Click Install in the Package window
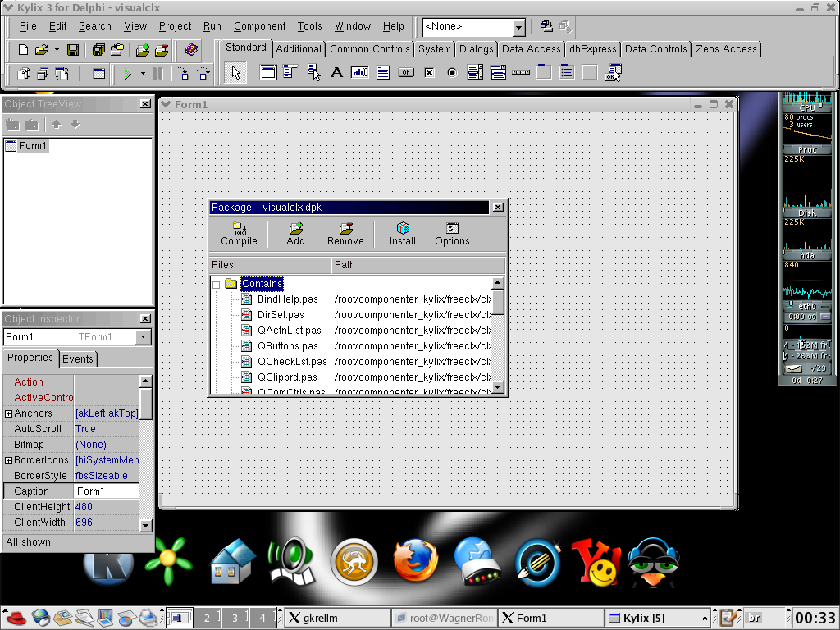The width and height of the screenshot is (840, 630). tap(402, 234)
